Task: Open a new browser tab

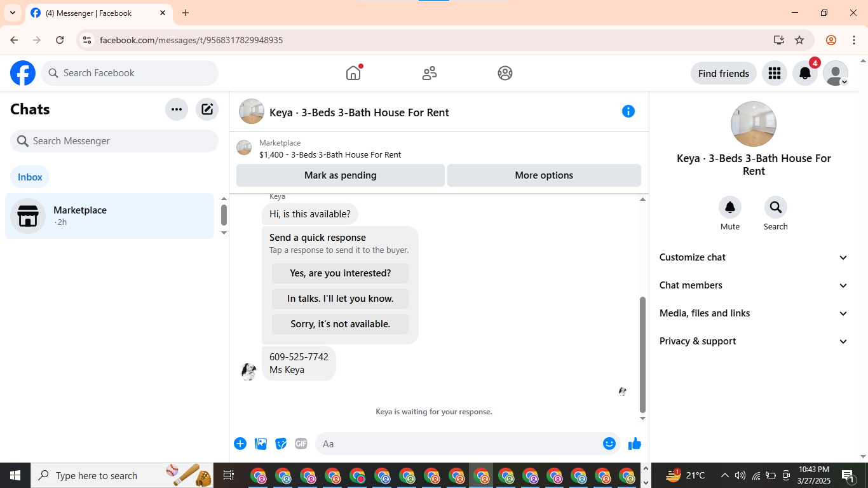Action: point(185,13)
